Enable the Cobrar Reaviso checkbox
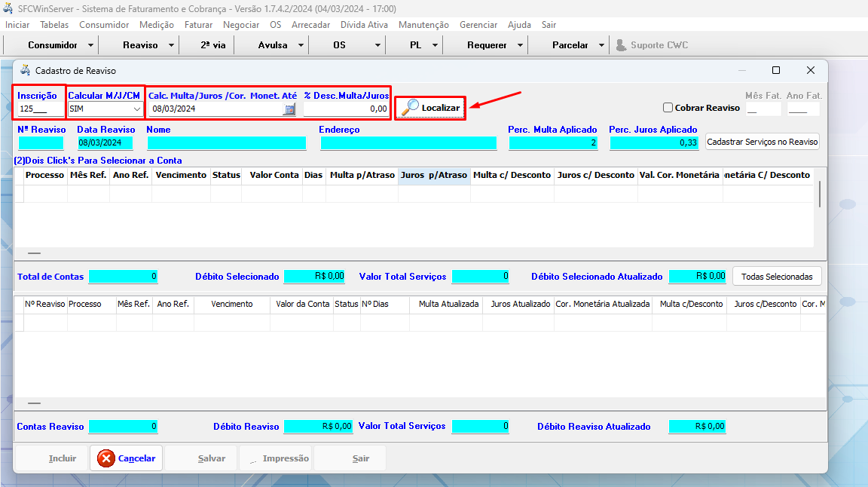 (x=668, y=108)
